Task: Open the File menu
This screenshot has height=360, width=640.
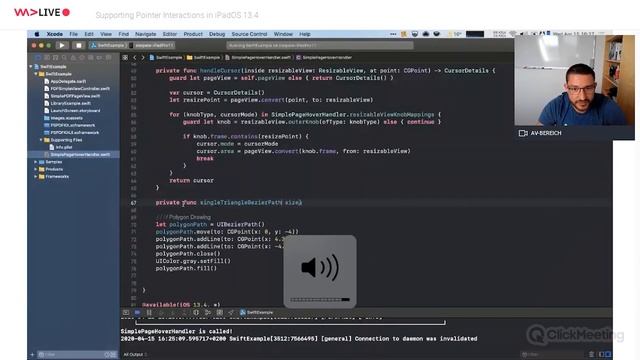Action: click(73, 34)
